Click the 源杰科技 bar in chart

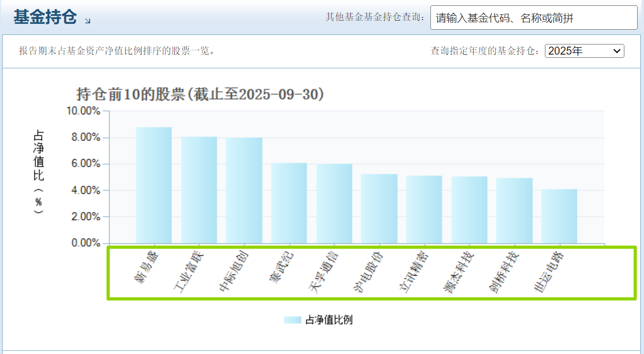click(x=469, y=210)
